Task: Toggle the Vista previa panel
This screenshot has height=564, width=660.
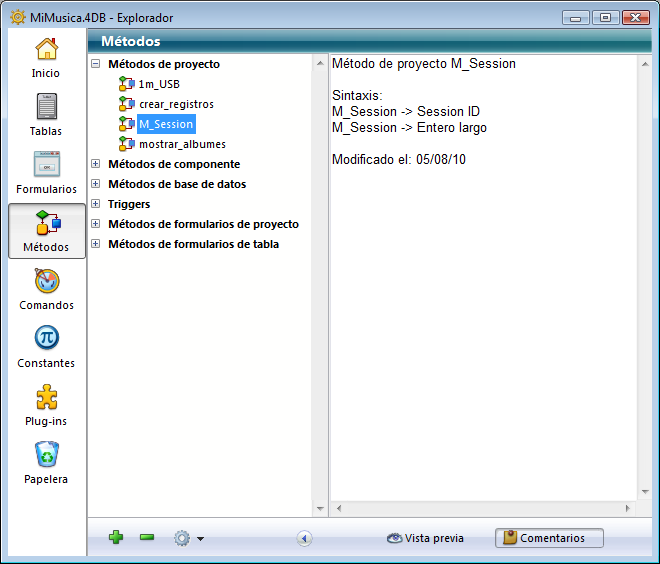Action: pos(426,538)
